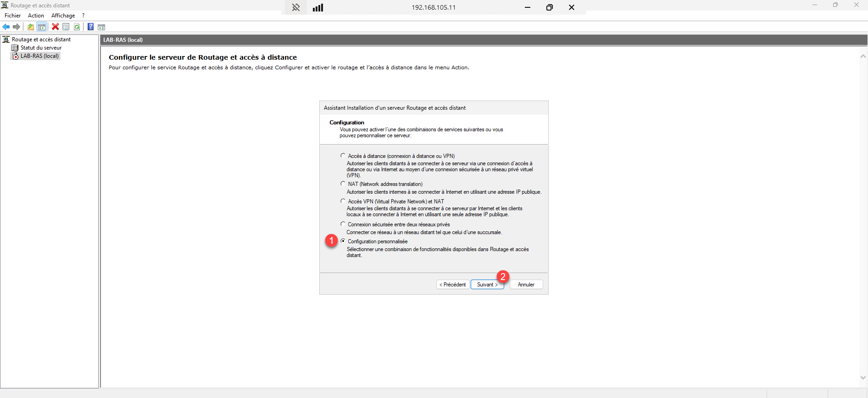Open the Fichier menu
868x398 pixels.
pyautogui.click(x=12, y=16)
